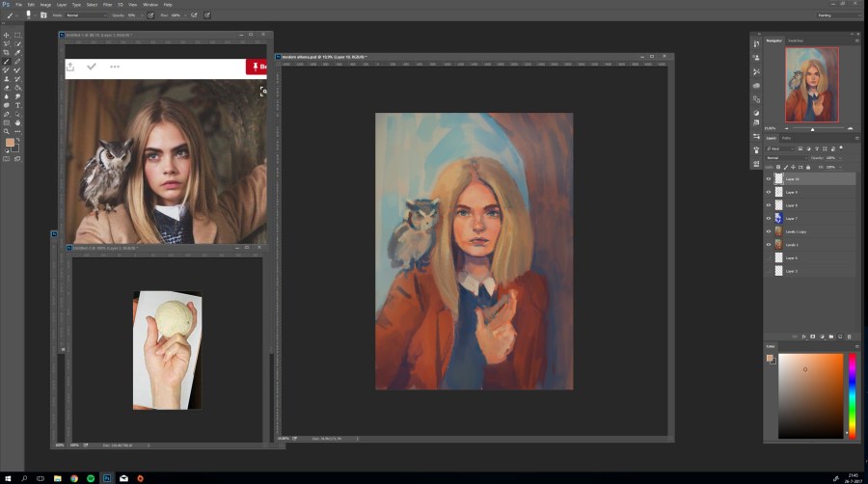
Task: Click the foreground color swatch in toolbar
Action: tap(10, 143)
